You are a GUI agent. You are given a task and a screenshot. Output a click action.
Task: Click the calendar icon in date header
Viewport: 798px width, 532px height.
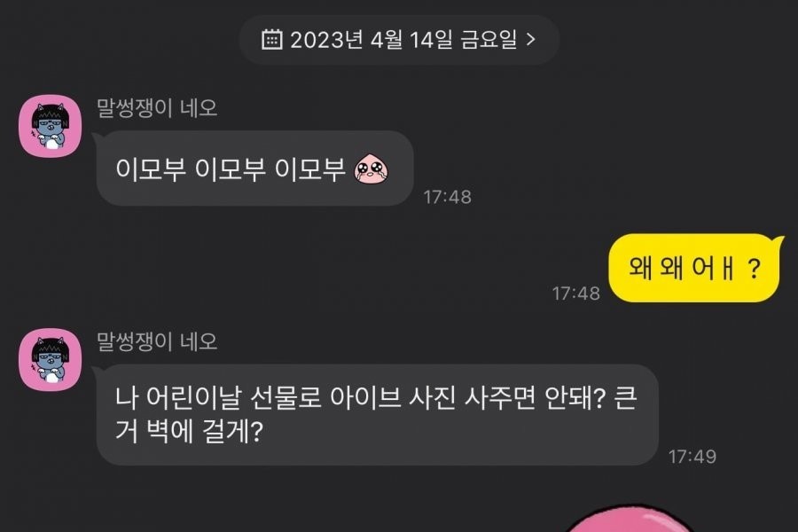272,39
